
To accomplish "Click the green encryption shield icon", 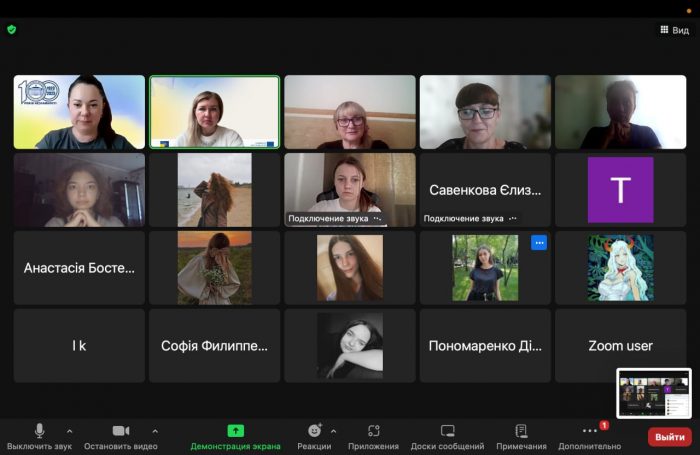I will pos(12,29).
